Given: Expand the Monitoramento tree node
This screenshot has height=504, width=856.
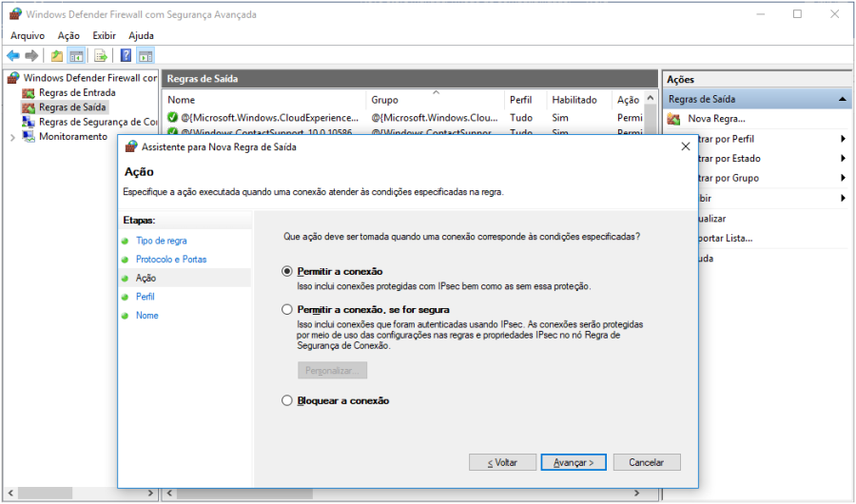Looking at the screenshot, I should point(12,137).
